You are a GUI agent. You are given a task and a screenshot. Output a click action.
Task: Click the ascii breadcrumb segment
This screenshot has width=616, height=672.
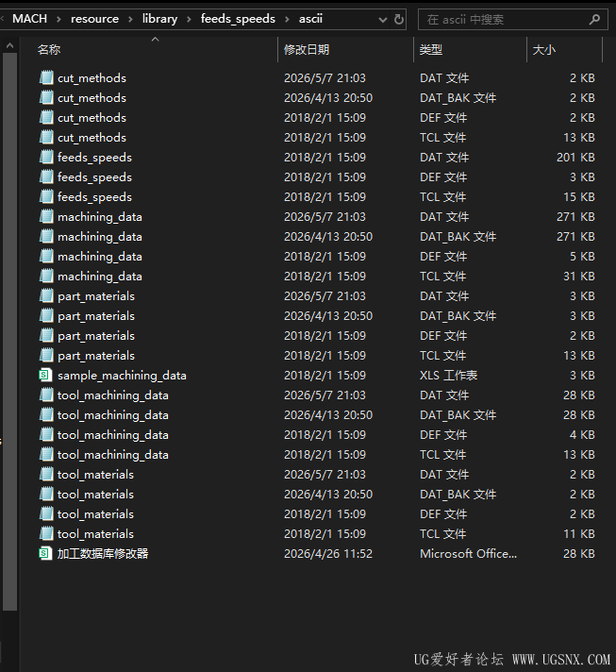point(310,19)
